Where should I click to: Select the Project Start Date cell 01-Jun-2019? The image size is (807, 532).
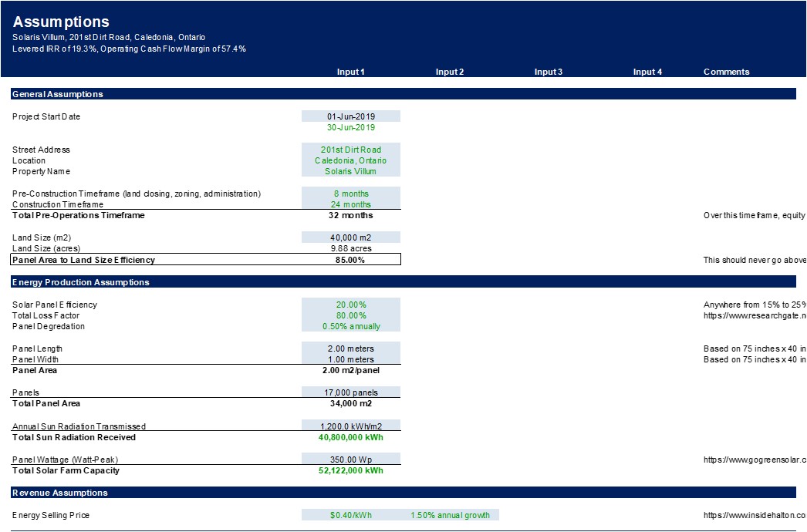(x=351, y=116)
